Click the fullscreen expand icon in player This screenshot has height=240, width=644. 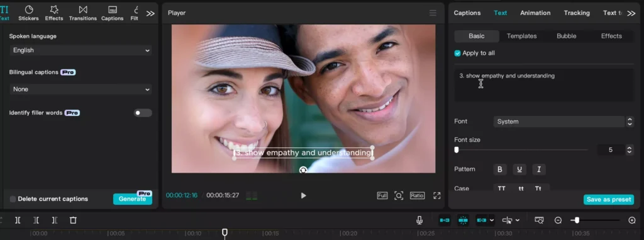[x=437, y=195]
